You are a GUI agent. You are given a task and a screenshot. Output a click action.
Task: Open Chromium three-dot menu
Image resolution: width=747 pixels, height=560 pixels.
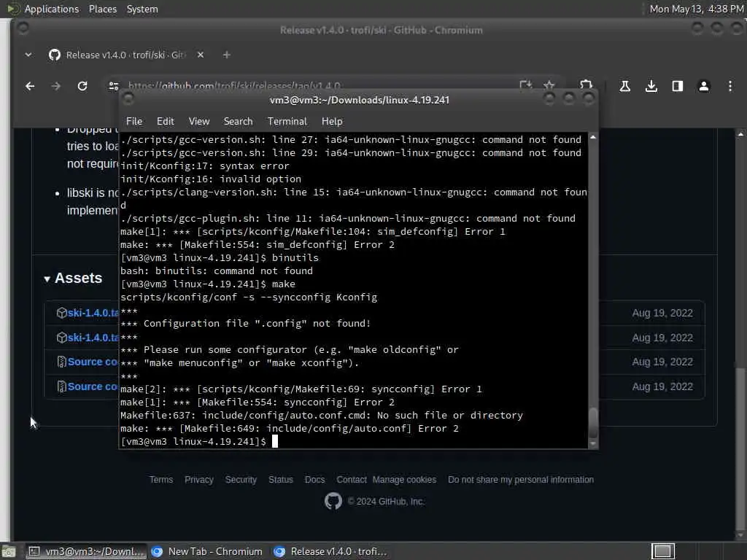tap(729, 86)
